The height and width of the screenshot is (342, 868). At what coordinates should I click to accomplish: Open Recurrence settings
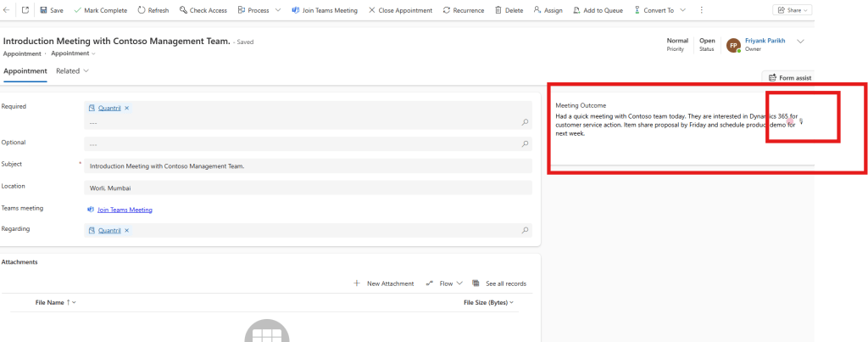point(463,10)
